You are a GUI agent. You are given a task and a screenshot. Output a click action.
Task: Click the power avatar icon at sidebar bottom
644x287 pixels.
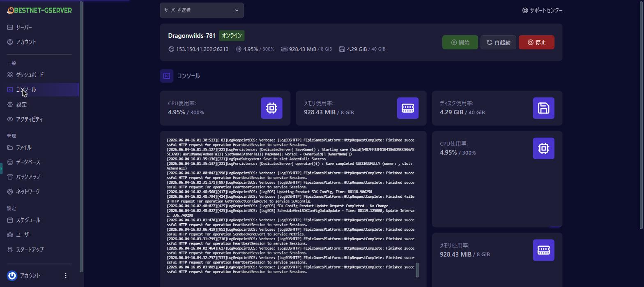(x=12, y=275)
